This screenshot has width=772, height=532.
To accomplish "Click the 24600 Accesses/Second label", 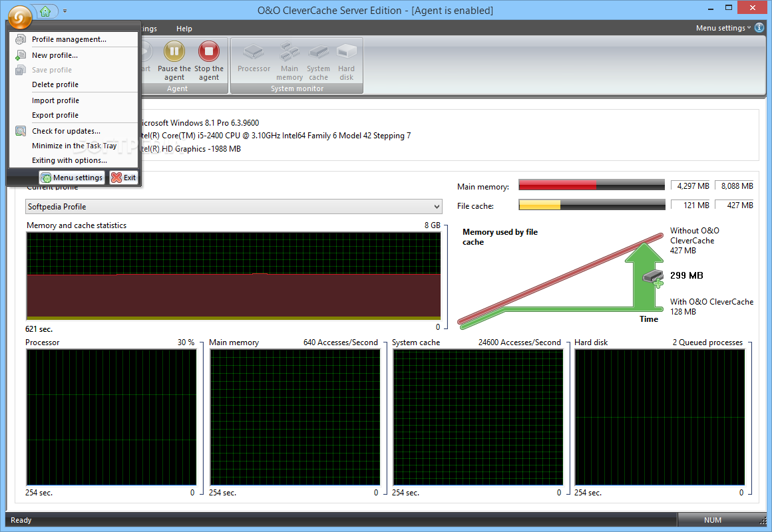I will (x=519, y=342).
